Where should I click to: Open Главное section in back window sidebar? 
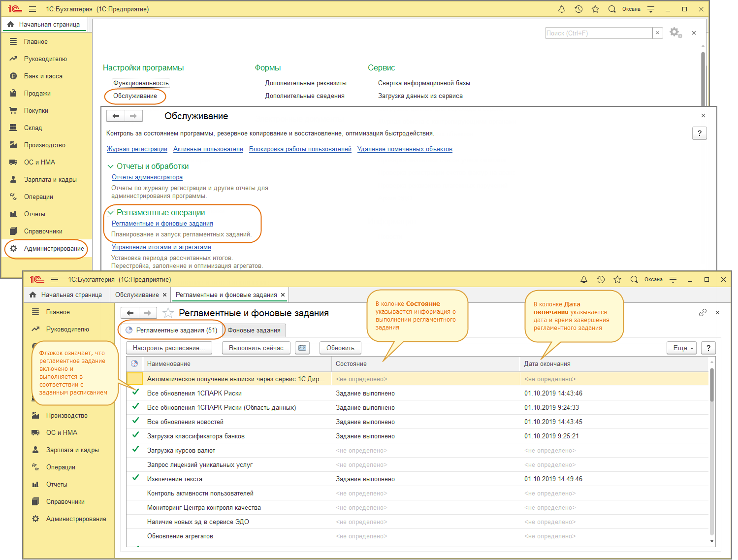[35, 41]
